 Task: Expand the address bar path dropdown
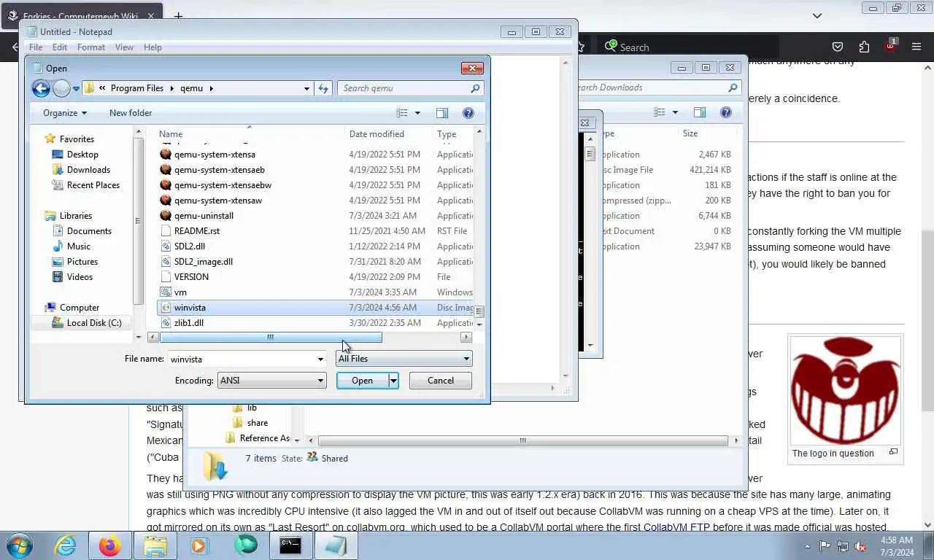tap(306, 88)
